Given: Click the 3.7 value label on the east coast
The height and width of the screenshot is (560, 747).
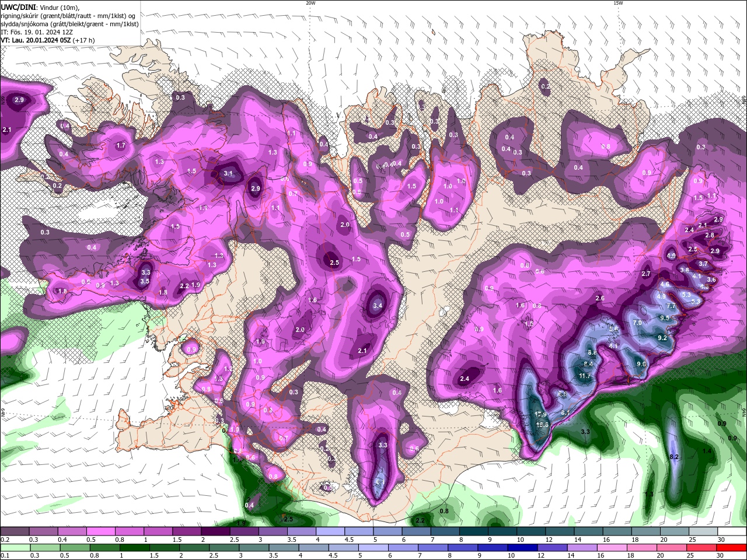Looking at the screenshot, I should click(x=703, y=264).
